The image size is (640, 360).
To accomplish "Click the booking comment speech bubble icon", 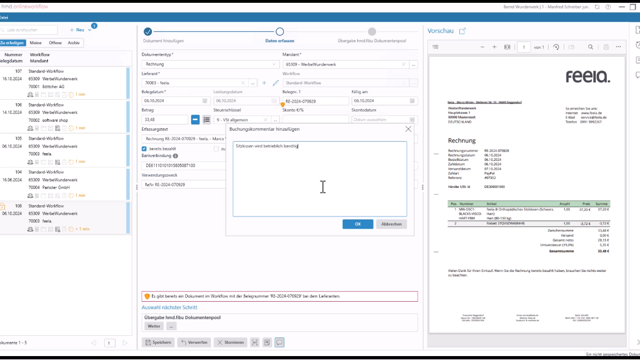I will (279, 342).
